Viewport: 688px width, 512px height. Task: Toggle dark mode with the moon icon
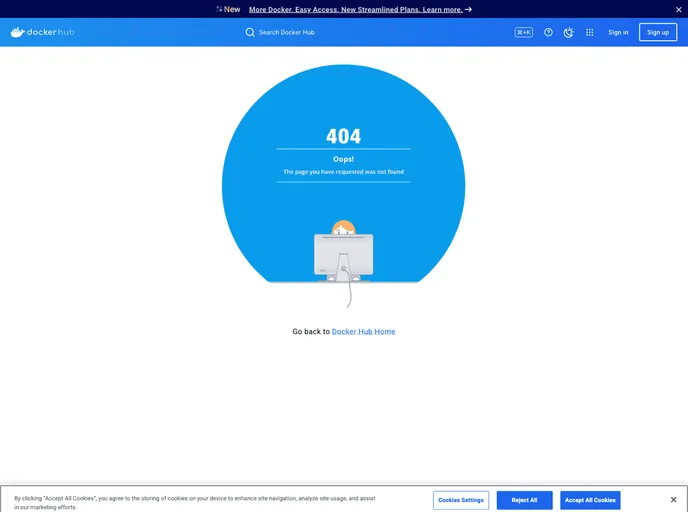tap(568, 32)
